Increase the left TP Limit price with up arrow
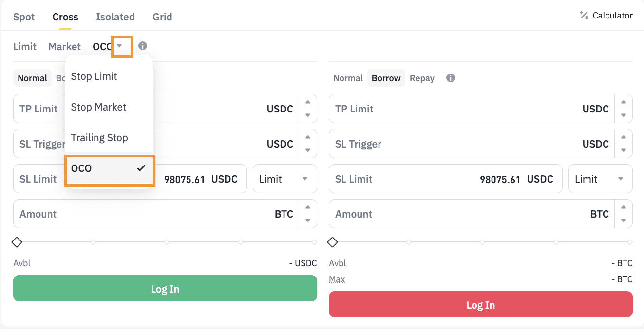The image size is (644, 332). [x=308, y=102]
